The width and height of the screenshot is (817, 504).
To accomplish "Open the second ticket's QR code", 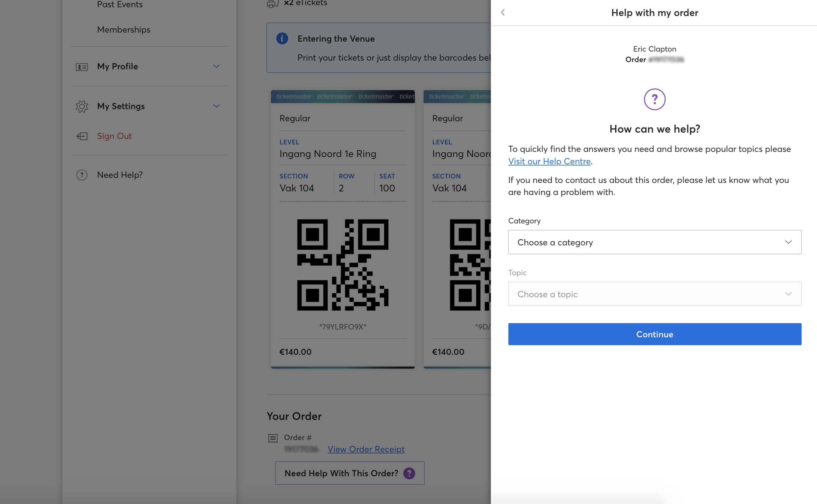I will pos(470,265).
